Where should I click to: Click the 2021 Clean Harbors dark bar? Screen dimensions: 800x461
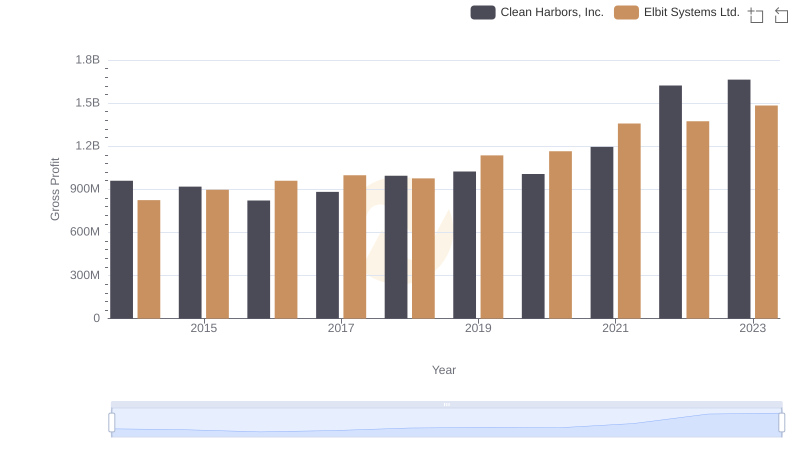click(602, 233)
